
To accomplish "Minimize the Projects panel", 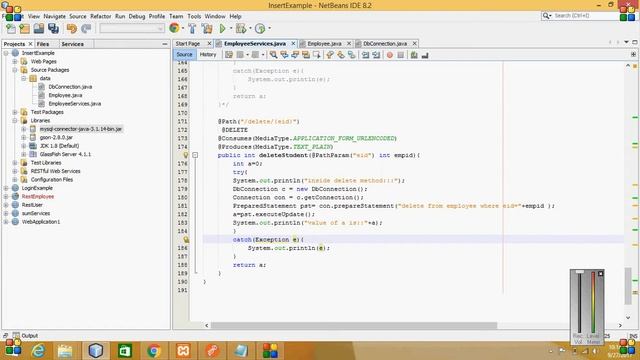I will click(164, 44).
